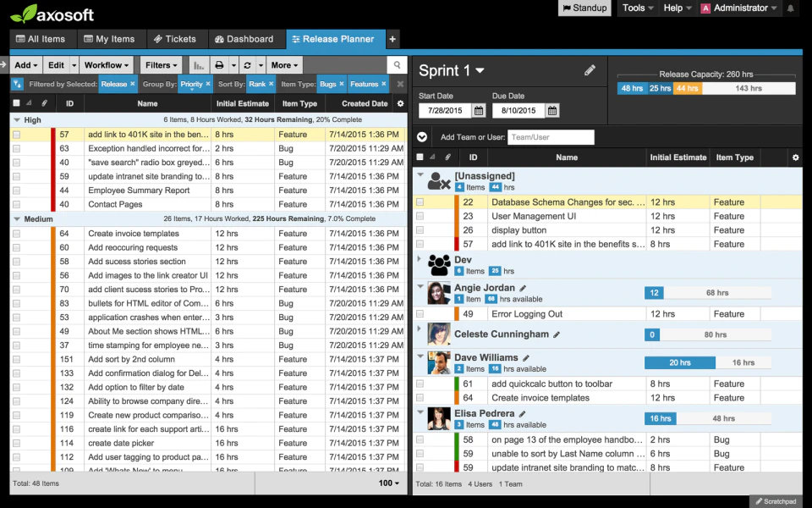Open the Tools menu
Viewport: 812px width, 508px height.
coord(634,8)
